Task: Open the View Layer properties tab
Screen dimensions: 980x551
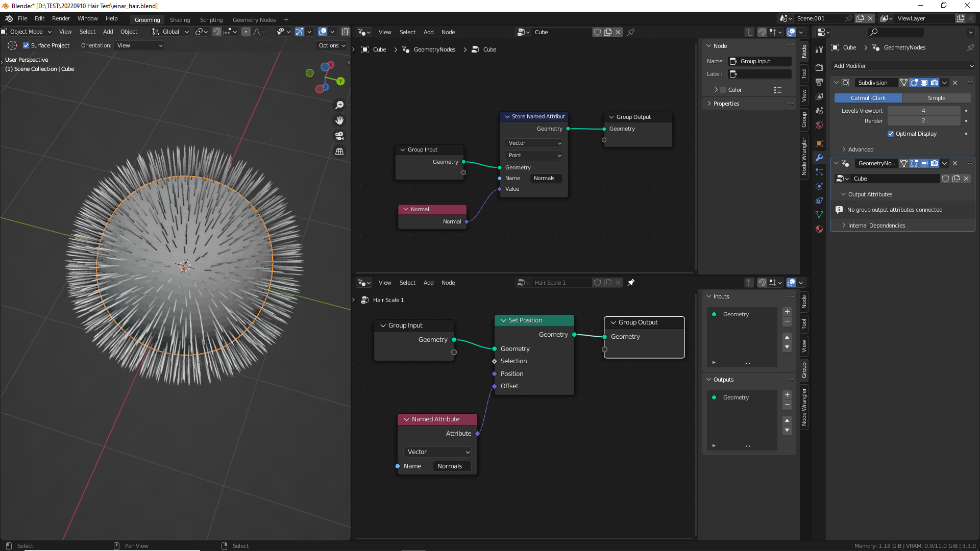Action: tap(819, 96)
